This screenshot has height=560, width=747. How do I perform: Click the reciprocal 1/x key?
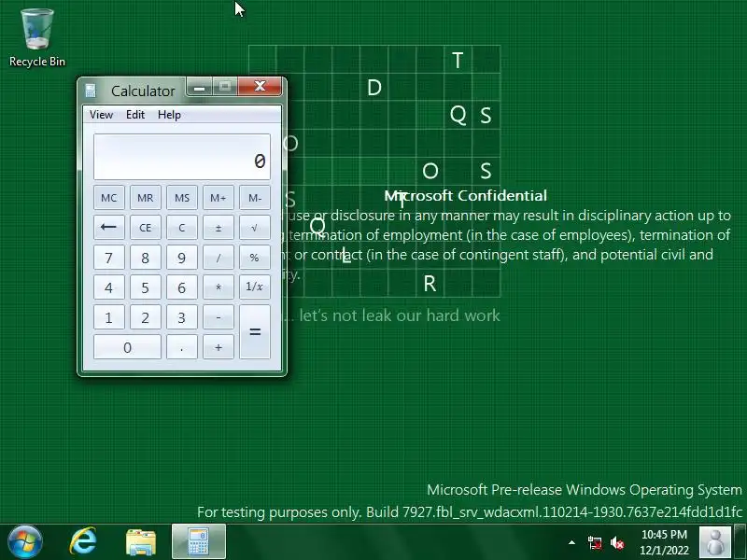pos(255,287)
